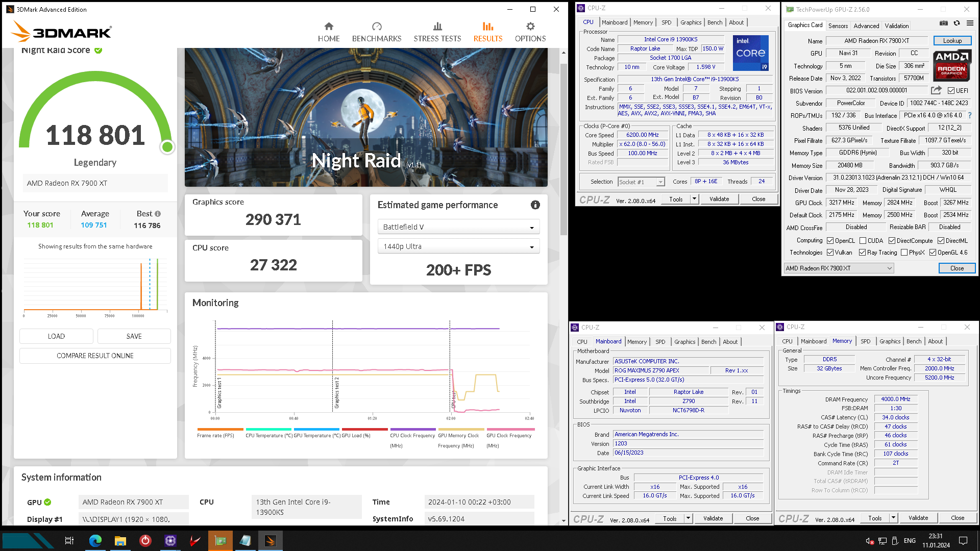Launch Microsoft Edge from the taskbar

click(x=95, y=540)
